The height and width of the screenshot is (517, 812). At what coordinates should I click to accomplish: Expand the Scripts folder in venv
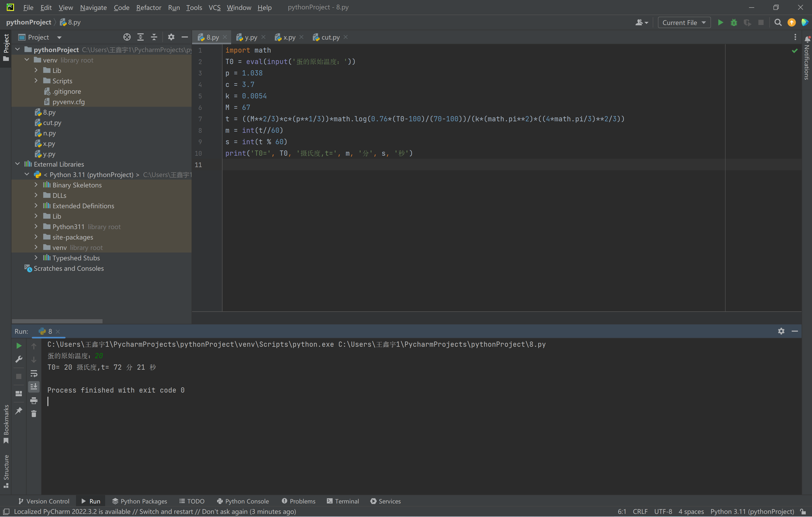(36, 81)
